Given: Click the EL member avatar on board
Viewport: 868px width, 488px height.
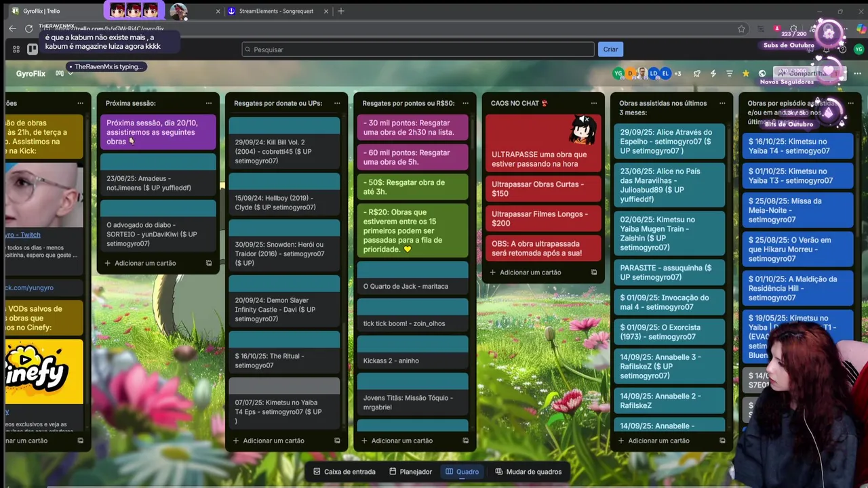Looking at the screenshot, I should [665, 73].
